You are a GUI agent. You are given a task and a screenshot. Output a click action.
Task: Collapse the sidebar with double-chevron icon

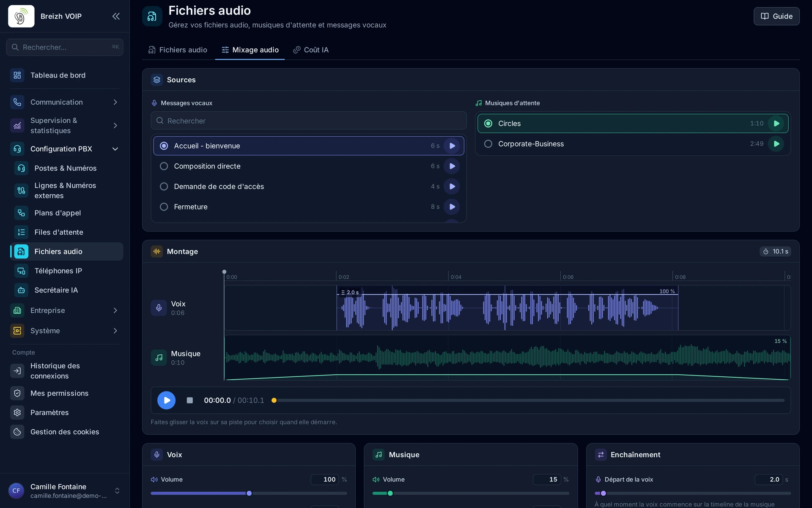(116, 16)
